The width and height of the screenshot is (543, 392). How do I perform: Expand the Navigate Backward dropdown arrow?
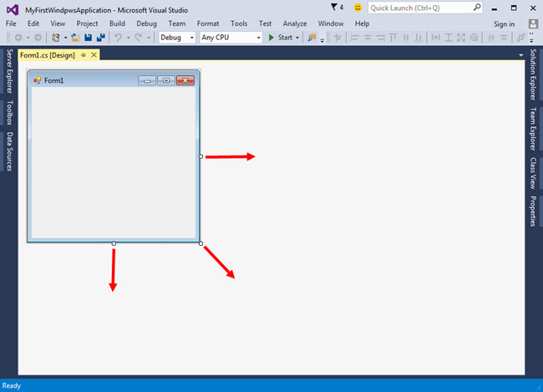click(28, 38)
